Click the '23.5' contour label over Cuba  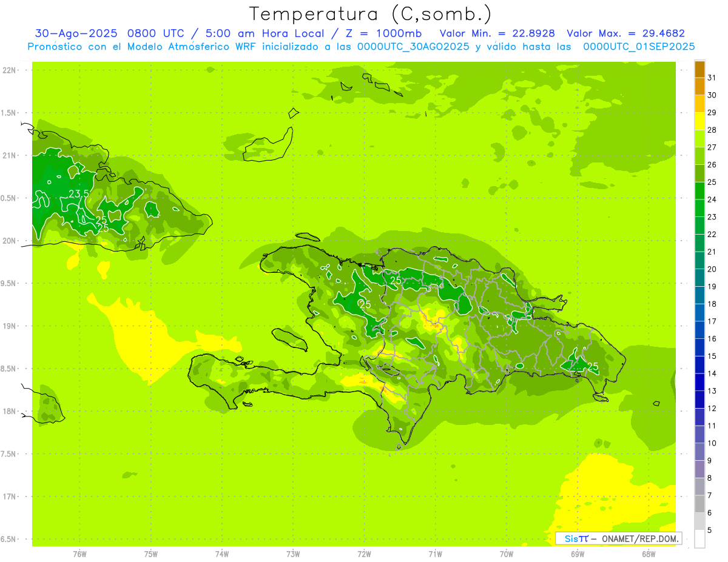click(79, 194)
